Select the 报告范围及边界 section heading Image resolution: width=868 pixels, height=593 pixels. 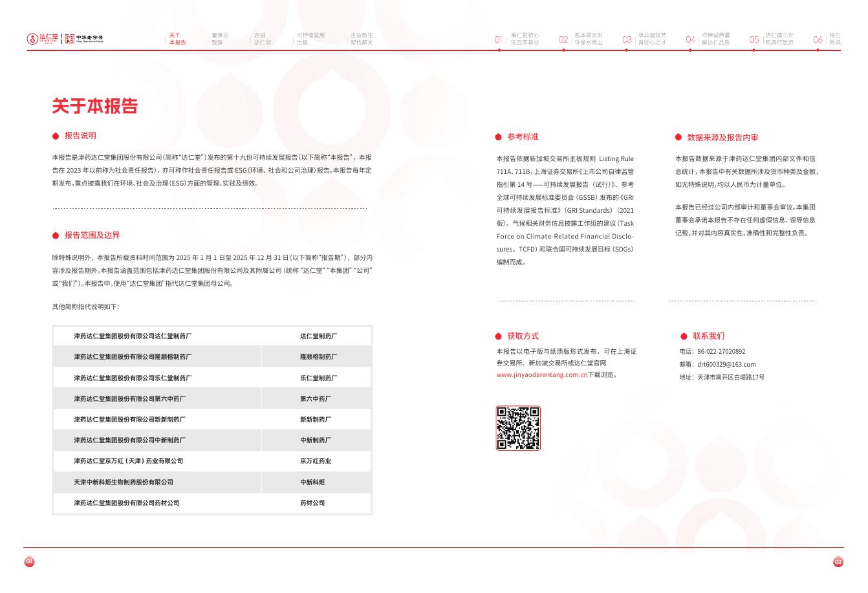coord(92,235)
